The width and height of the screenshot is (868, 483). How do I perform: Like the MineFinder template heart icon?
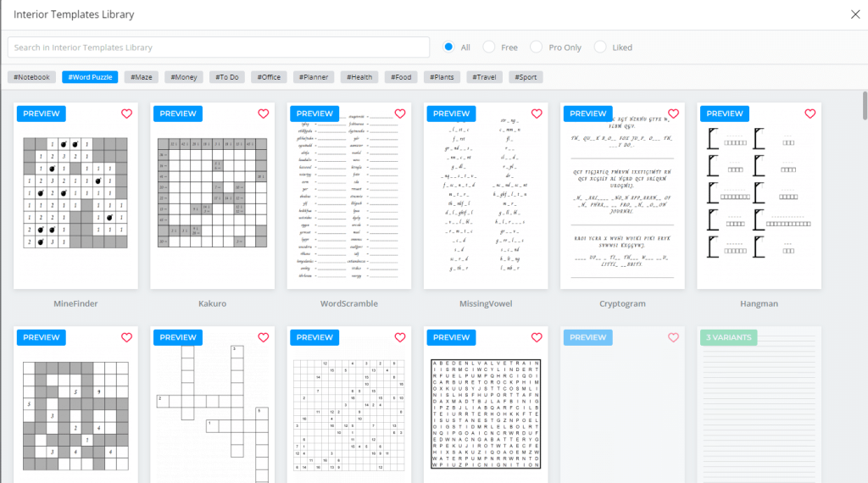tap(126, 114)
